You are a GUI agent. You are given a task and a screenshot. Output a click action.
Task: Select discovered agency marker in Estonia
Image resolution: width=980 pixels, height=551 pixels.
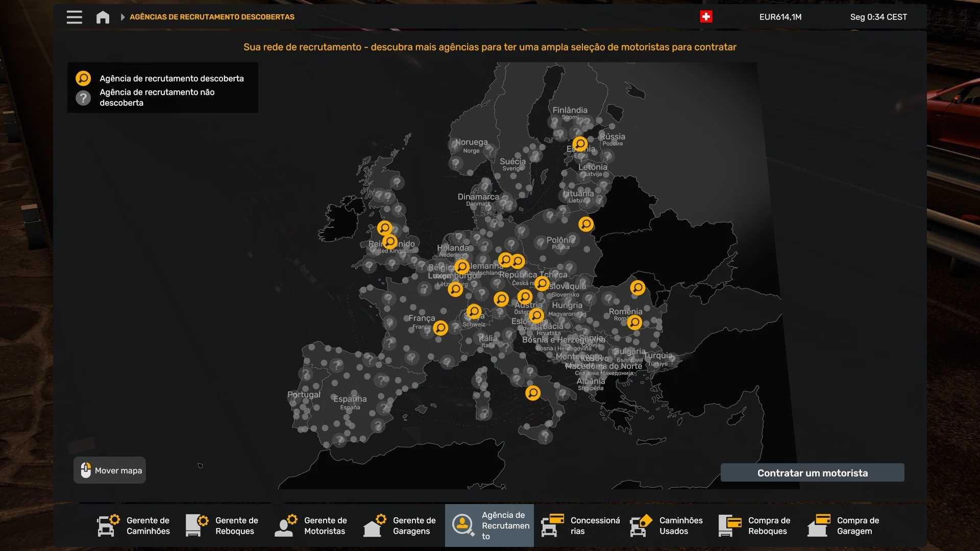580,144
